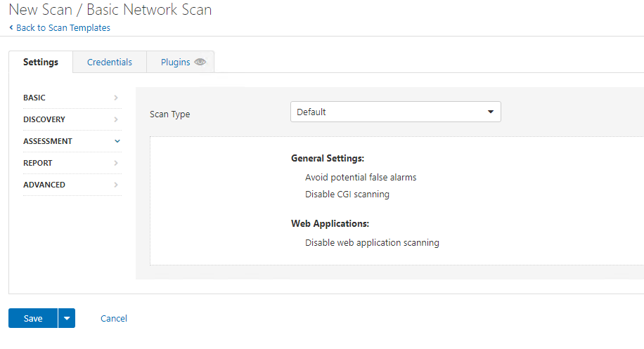Click the back arrow beside Scan Templates
The image size is (644, 349).
[x=11, y=27]
